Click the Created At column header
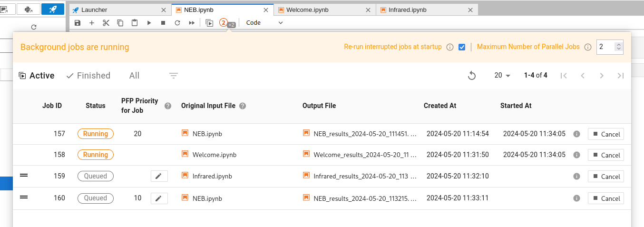Image resolution: width=644 pixels, height=227 pixels. point(440,106)
